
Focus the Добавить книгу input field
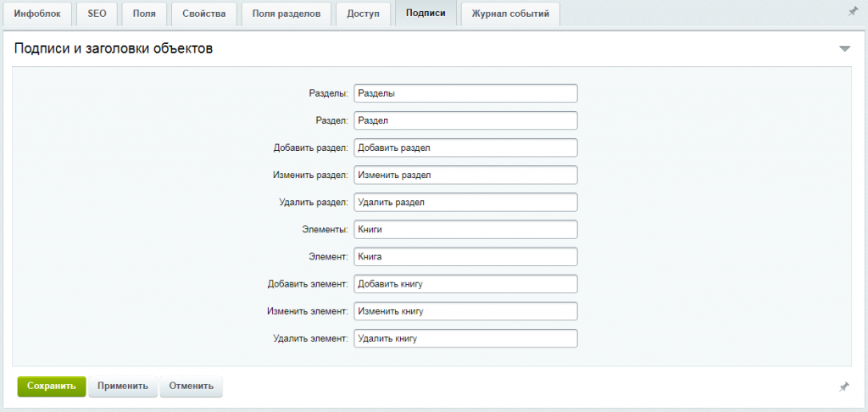[465, 284]
